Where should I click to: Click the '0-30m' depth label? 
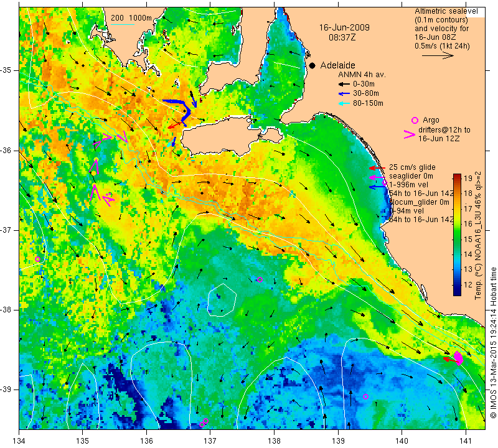[x=364, y=84]
